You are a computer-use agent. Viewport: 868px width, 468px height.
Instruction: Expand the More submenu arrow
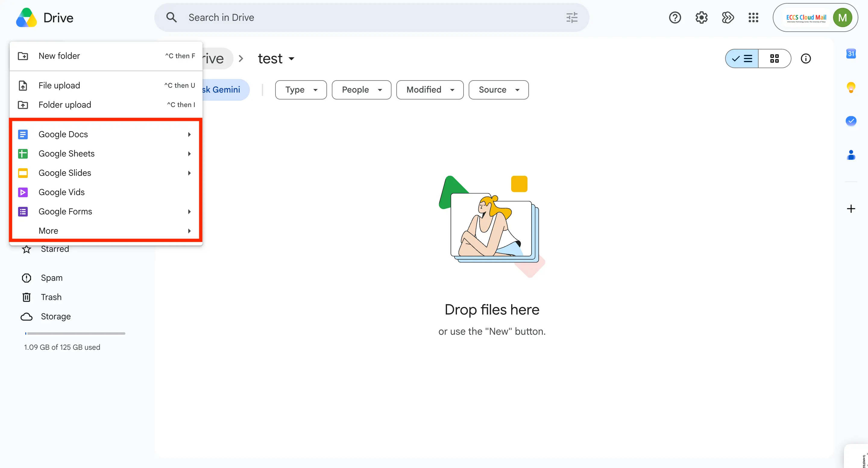pos(189,231)
